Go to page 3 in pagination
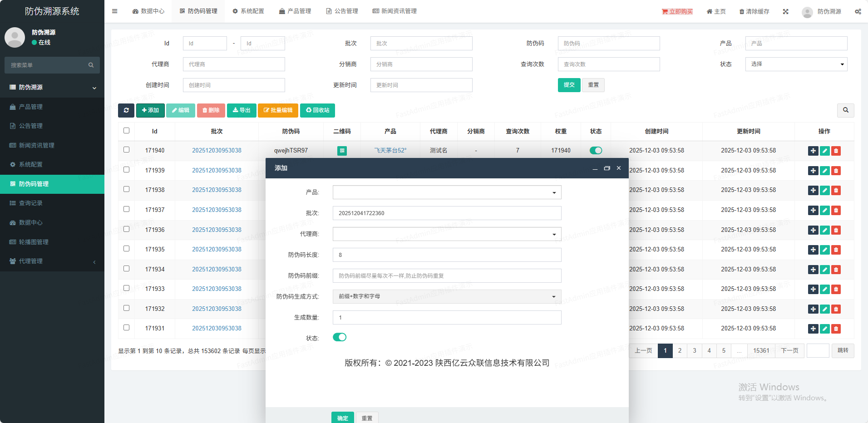The height and width of the screenshot is (423, 868). (x=694, y=350)
